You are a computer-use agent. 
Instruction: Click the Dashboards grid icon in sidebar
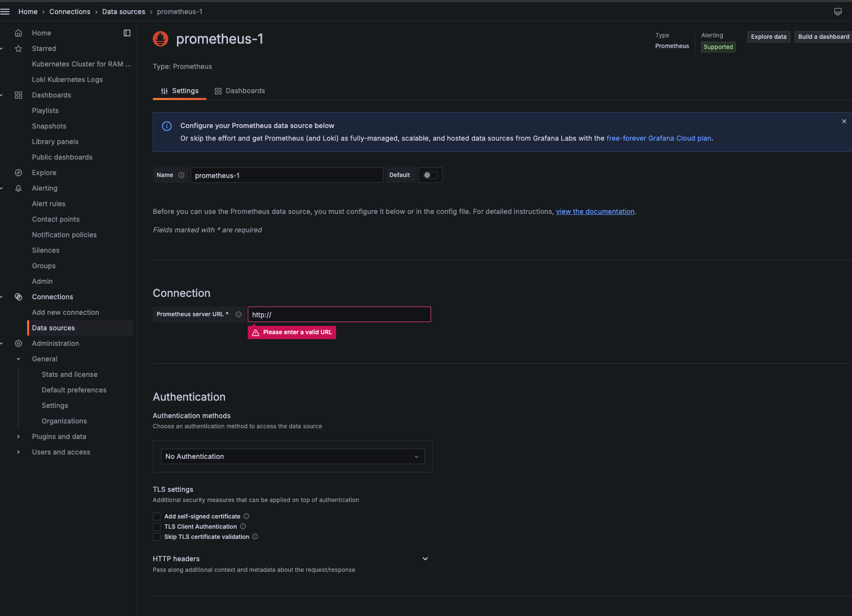tap(18, 95)
